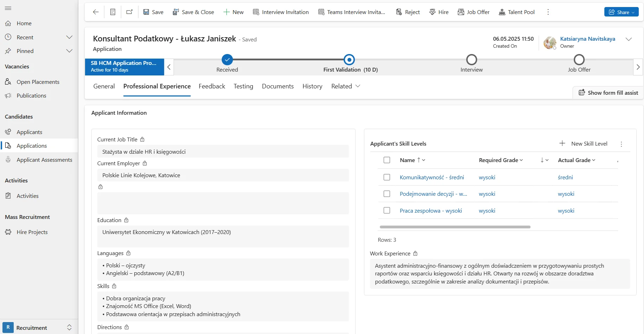Open owner Katsiaryna Navitskaya link
Image resolution: width=644 pixels, height=334 pixels.
[x=587, y=39]
